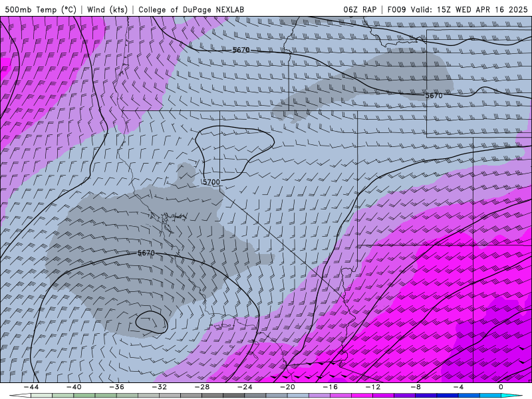Click the "-44" color scale label
Image resolution: width=532 pixels, height=399 pixels.
[x=31, y=387]
